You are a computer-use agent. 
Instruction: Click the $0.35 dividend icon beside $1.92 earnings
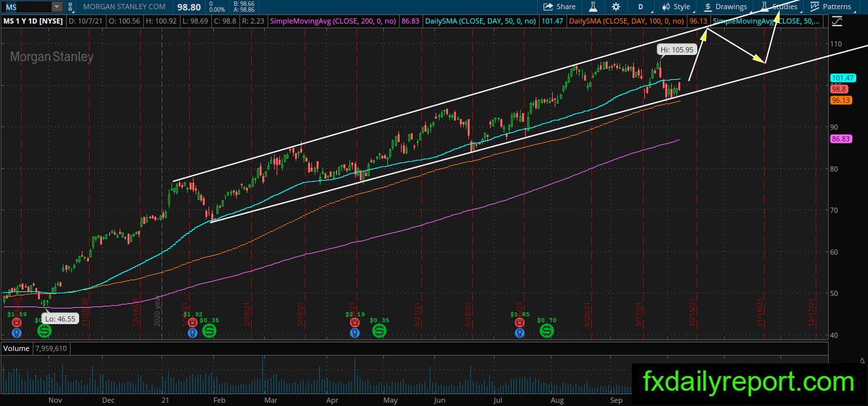(x=209, y=331)
